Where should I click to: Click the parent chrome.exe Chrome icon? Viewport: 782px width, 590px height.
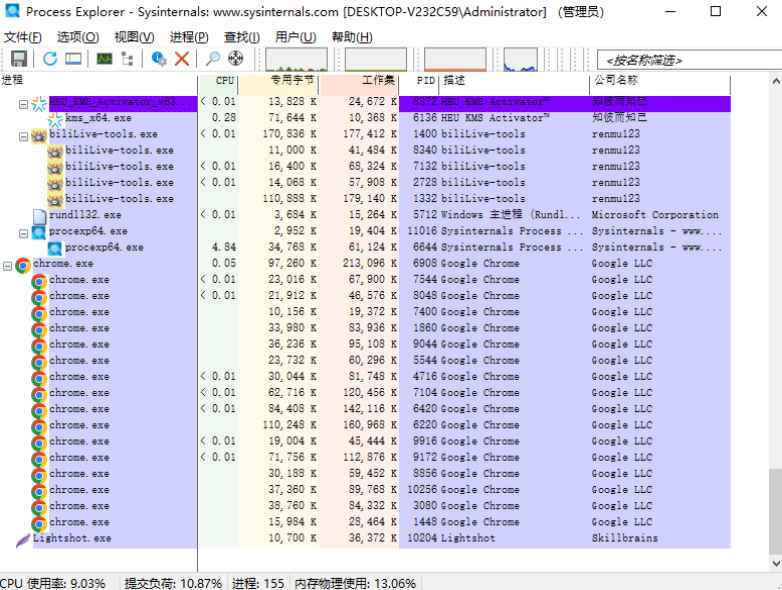(23, 265)
